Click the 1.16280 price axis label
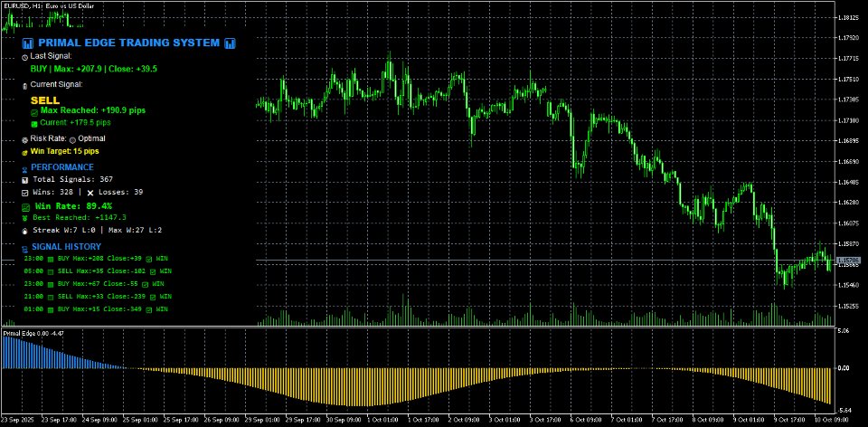 pyautogui.click(x=847, y=203)
